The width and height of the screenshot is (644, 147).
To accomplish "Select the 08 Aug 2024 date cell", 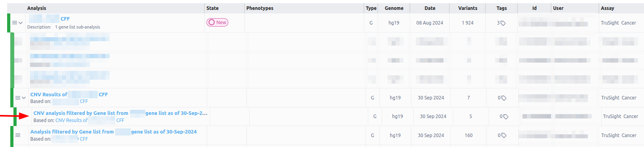I will pos(430,23).
